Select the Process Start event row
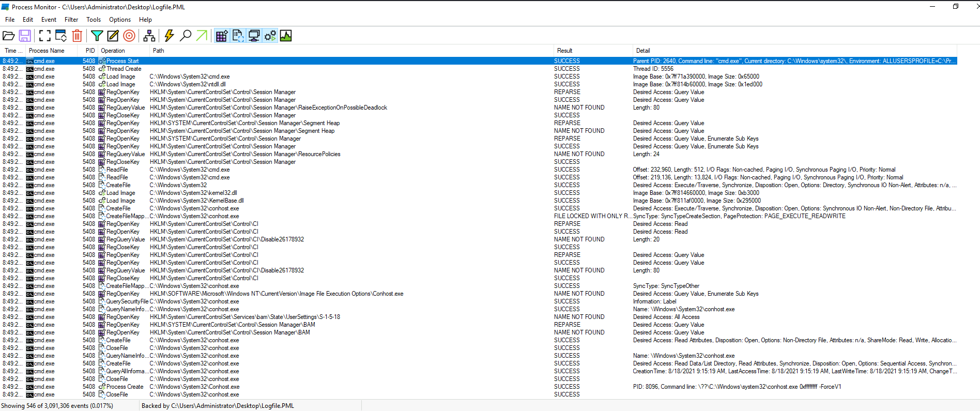This screenshot has width=980, height=411. pyautogui.click(x=479, y=61)
